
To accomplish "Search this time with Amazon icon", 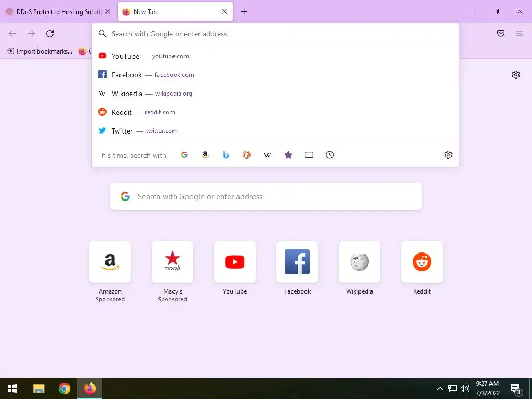I will pos(205,155).
